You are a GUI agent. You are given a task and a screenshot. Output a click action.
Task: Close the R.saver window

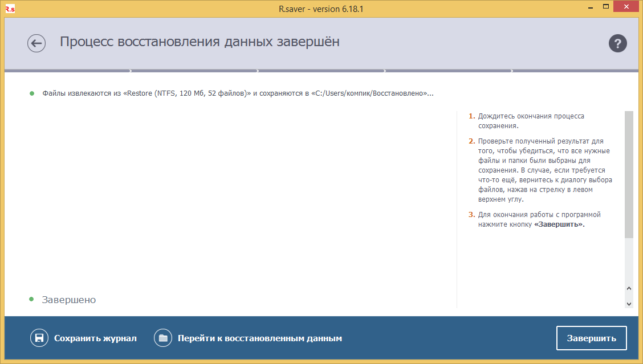[626, 7]
